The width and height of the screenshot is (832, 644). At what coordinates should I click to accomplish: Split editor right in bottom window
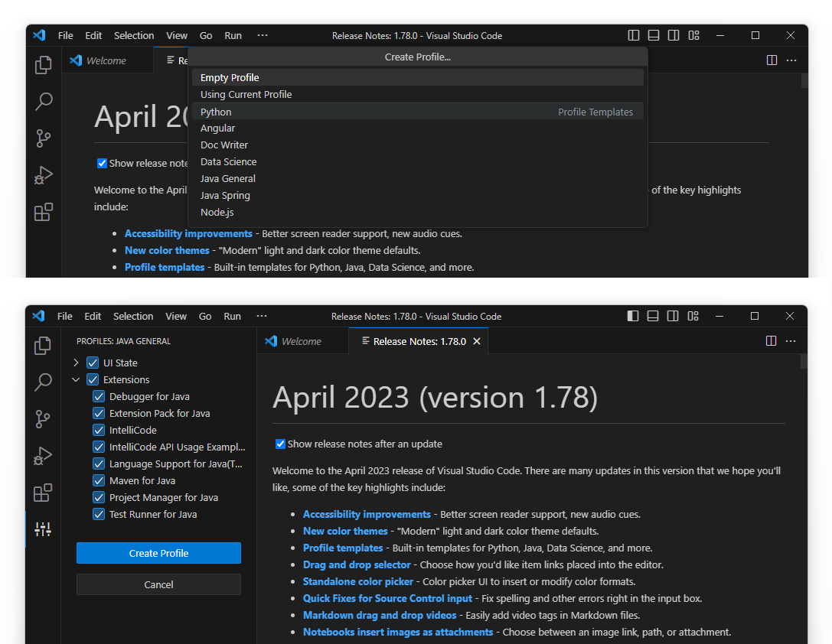[772, 341]
